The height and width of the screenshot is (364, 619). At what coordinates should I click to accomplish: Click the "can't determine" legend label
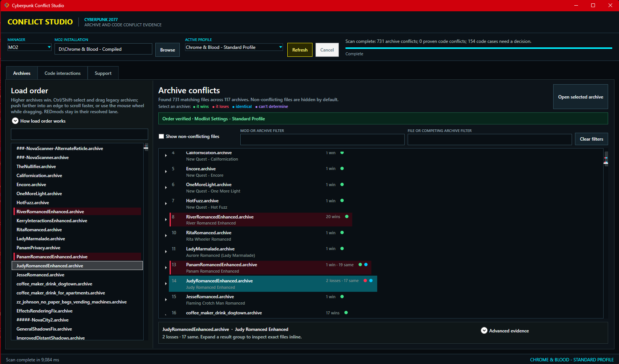[273, 106]
